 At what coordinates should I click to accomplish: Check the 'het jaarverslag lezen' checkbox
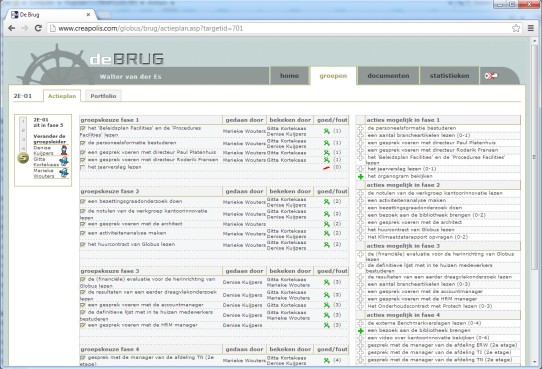point(82,167)
